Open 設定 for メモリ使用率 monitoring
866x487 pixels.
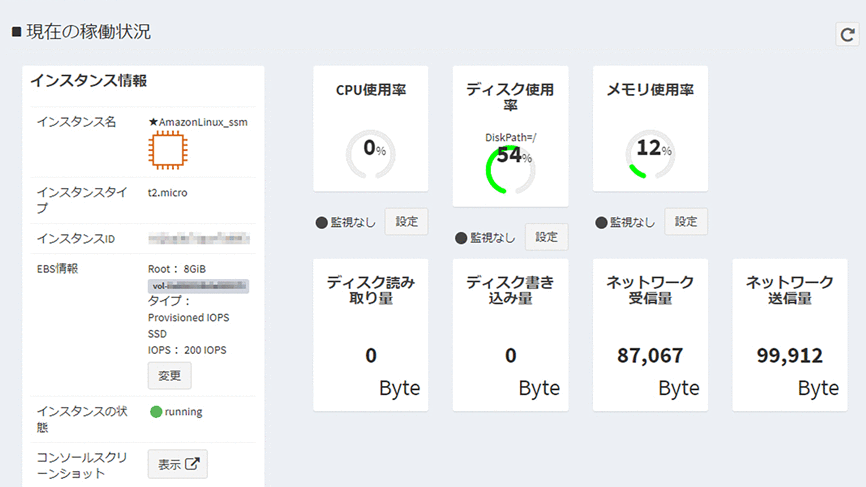686,221
